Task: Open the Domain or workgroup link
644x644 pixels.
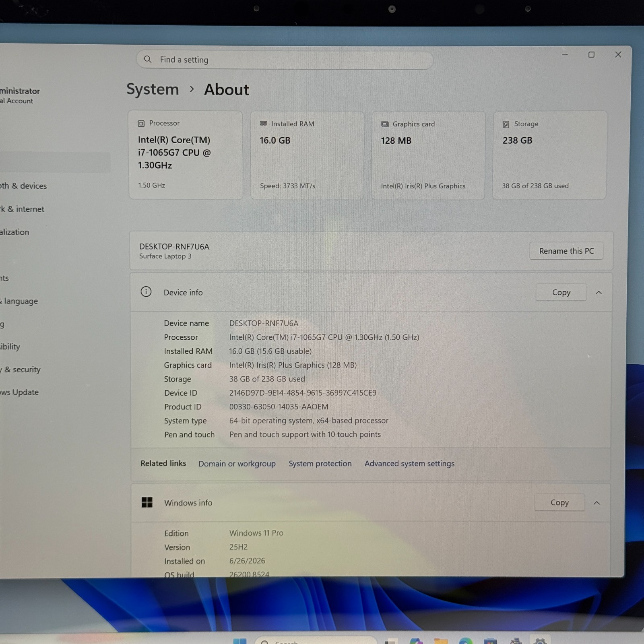Action: [237, 464]
